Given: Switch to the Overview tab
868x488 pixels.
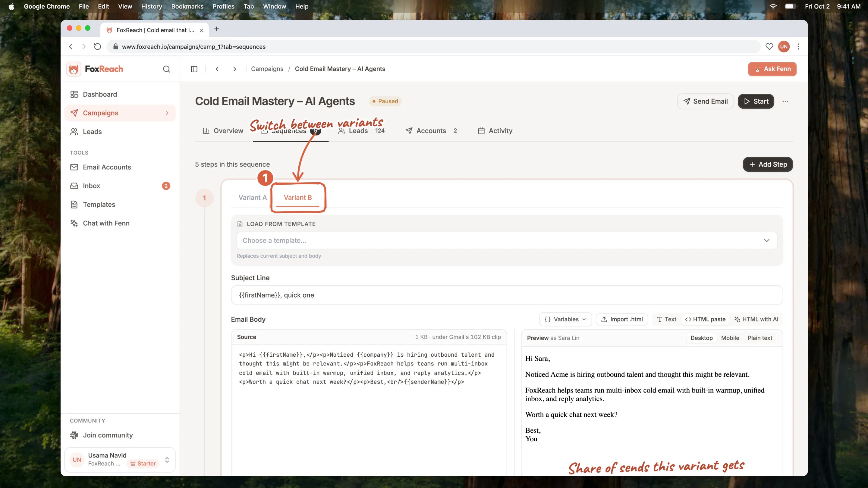Looking at the screenshot, I should (x=223, y=131).
